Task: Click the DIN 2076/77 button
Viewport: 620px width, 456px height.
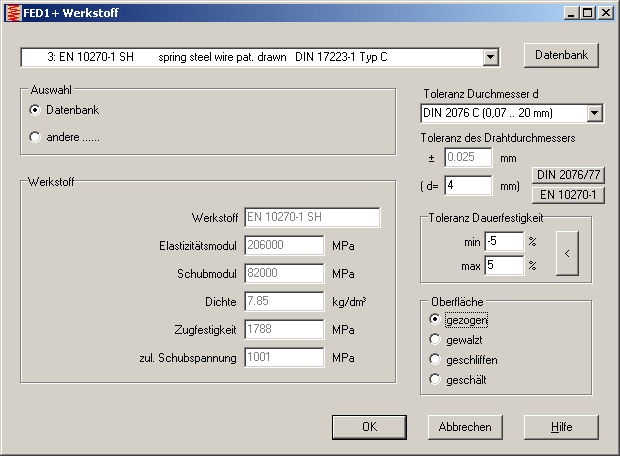Action: pos(567,175)
